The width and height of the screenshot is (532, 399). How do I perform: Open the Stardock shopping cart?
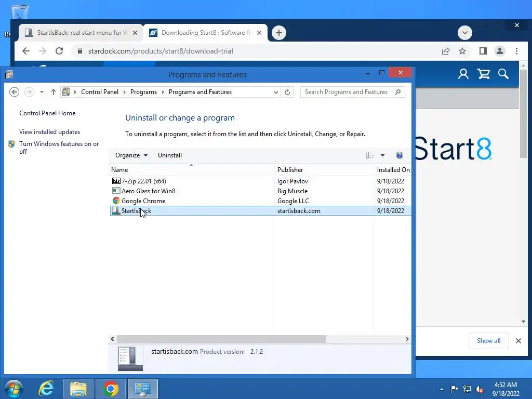coord(484,74)
